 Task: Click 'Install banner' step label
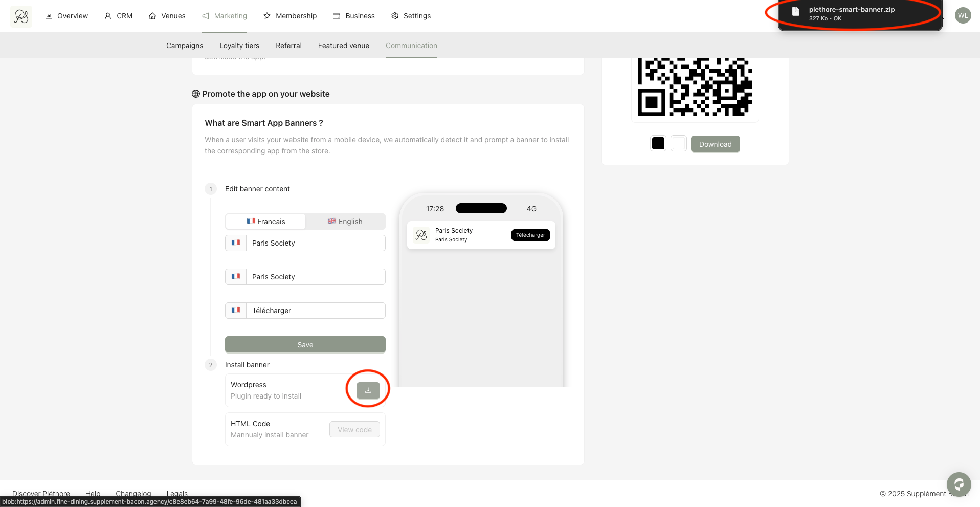tap(247, 365)
